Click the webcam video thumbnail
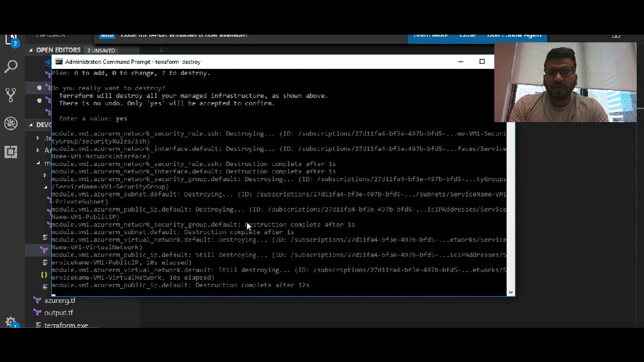This screenshot has height=362, width=644. 565,82
